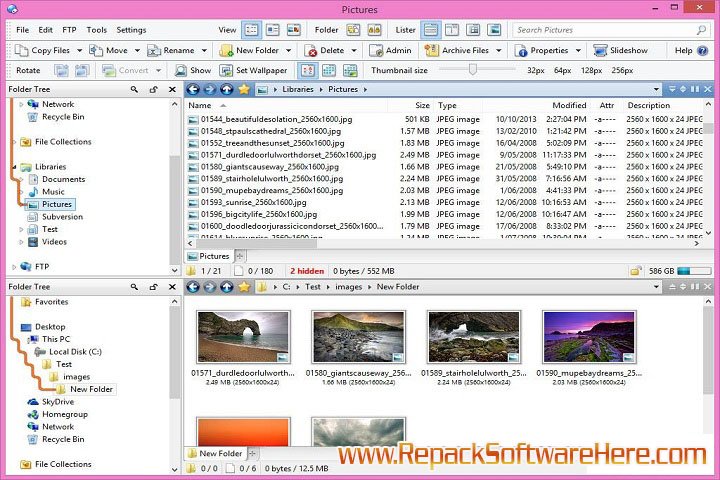Toggle the highlighted view button beside Set Wallpaper
Screen dimensions: 720x480
306,70
